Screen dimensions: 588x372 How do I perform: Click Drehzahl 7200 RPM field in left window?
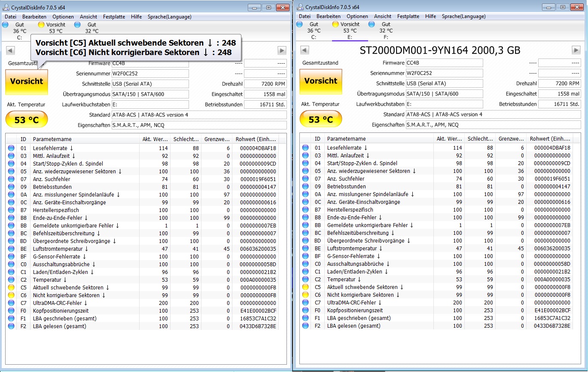pos(265,84)
